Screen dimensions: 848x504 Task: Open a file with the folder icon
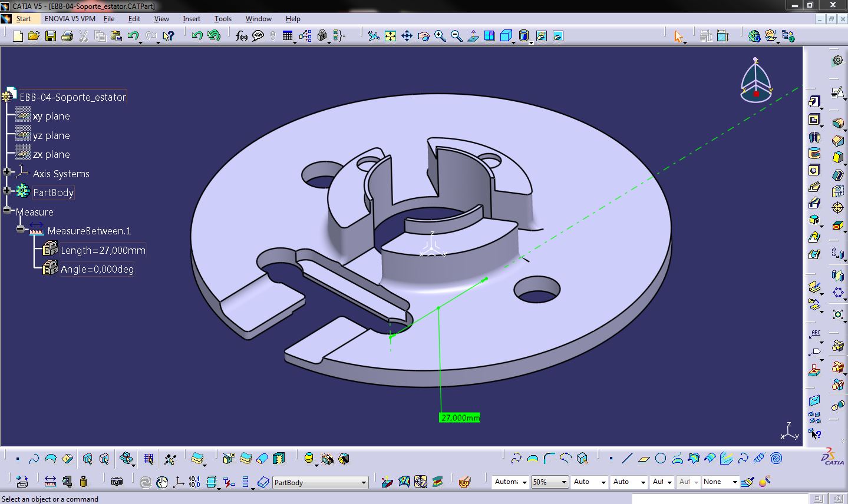click(34, 36)
